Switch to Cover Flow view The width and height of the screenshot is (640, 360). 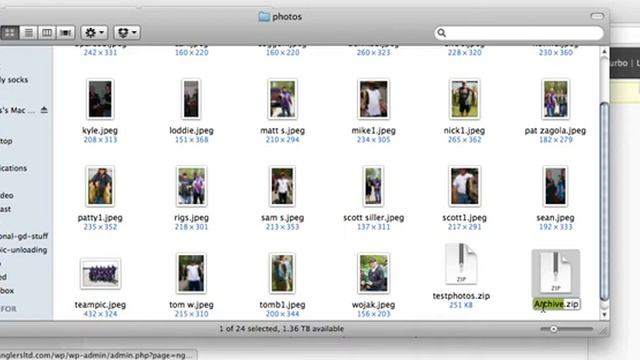tap(65, 32)
